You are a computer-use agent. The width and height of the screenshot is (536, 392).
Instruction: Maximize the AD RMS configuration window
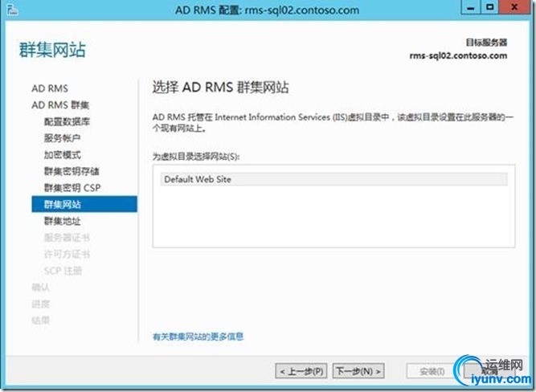[x=490, y=7]
